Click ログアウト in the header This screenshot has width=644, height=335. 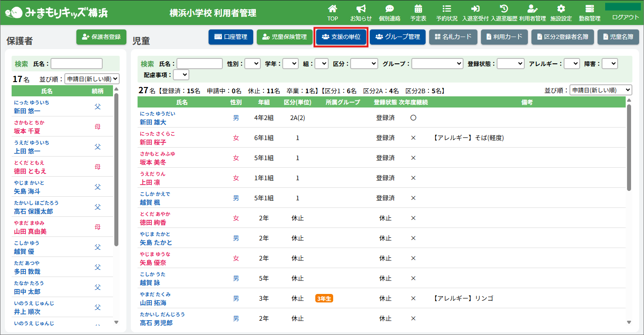tap(625, 17)
